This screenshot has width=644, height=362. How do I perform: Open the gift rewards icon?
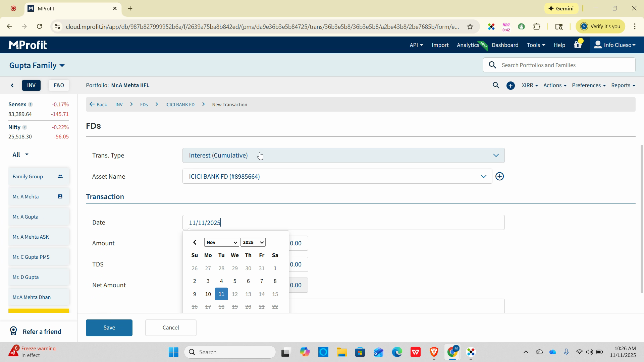click(578, 45)
